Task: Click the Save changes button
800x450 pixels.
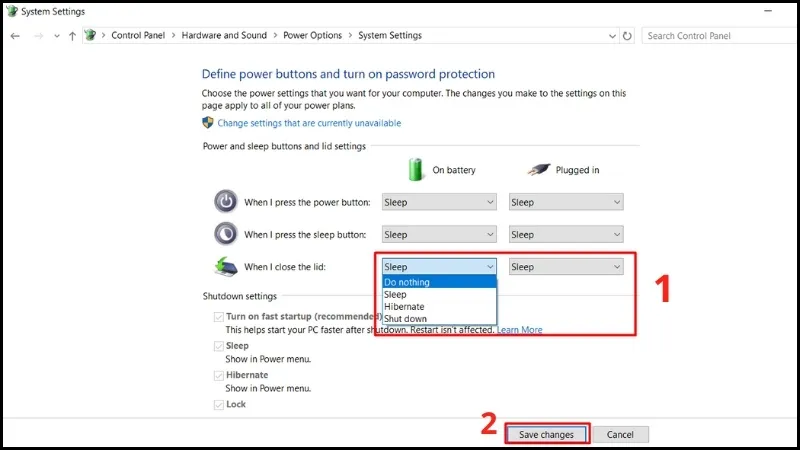Action: 546,435
